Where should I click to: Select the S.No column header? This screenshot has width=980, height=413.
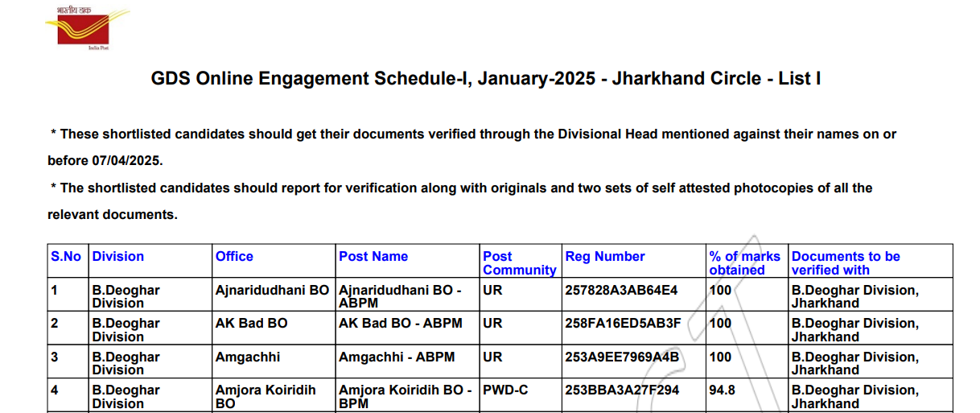point(66,257)
